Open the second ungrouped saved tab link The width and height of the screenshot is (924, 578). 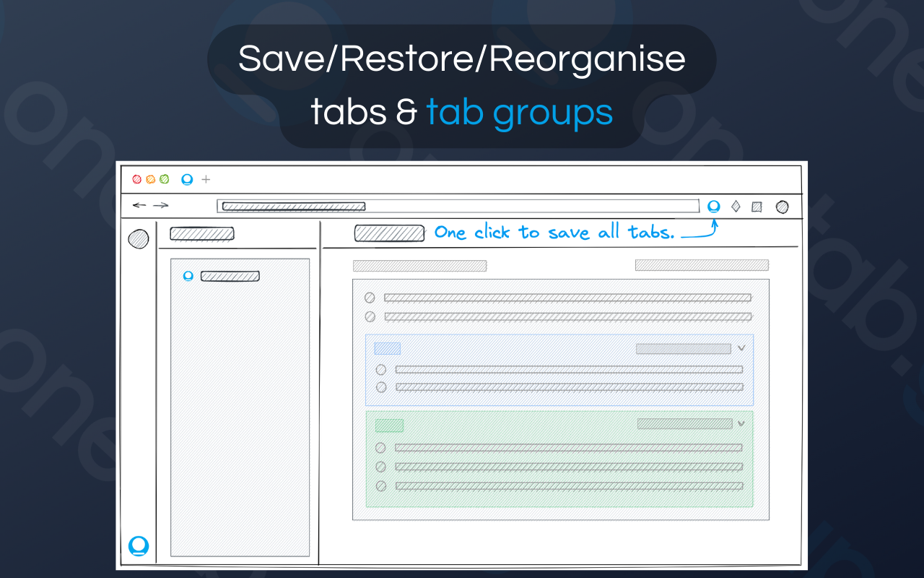[x=567, y=316]
